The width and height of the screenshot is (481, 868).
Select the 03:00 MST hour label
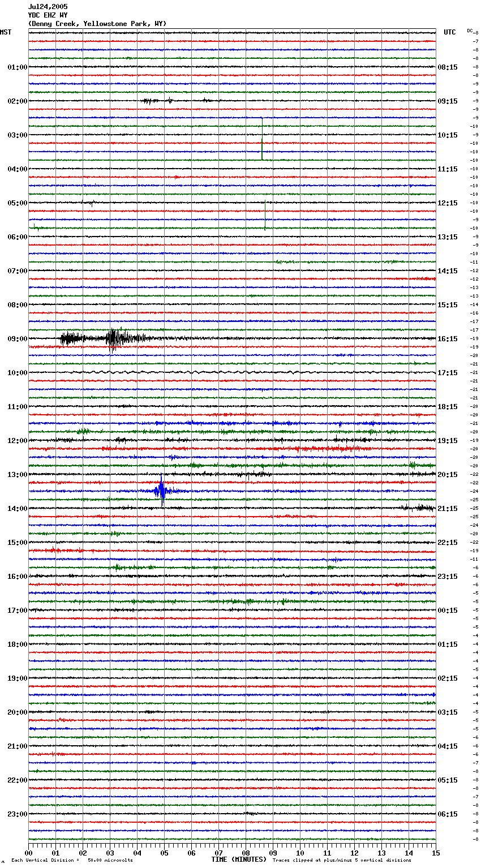pyautogui.click(x=17, y=135)
